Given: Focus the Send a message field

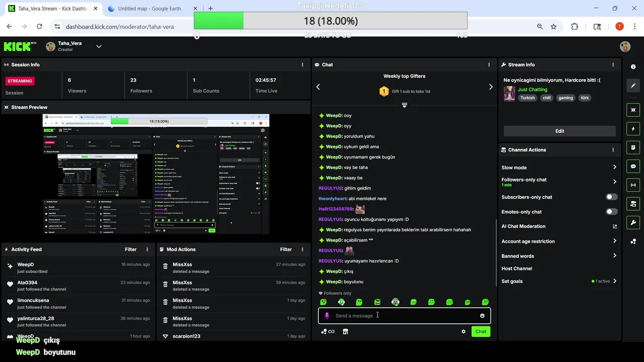Looking at the screenshot, I should pyautogui.click(x=404, y=316).
